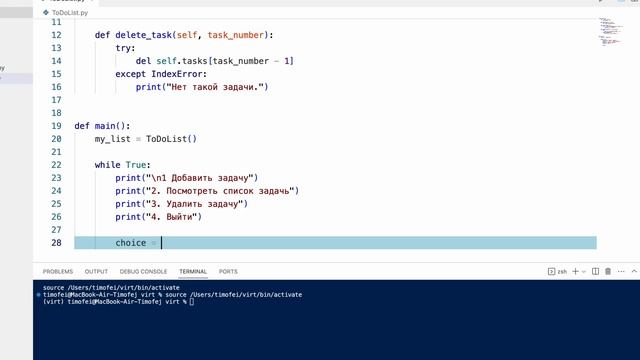Open the DEBUG CONSOLE tab
The image size is (640, 360).
[x=143, y=271]
